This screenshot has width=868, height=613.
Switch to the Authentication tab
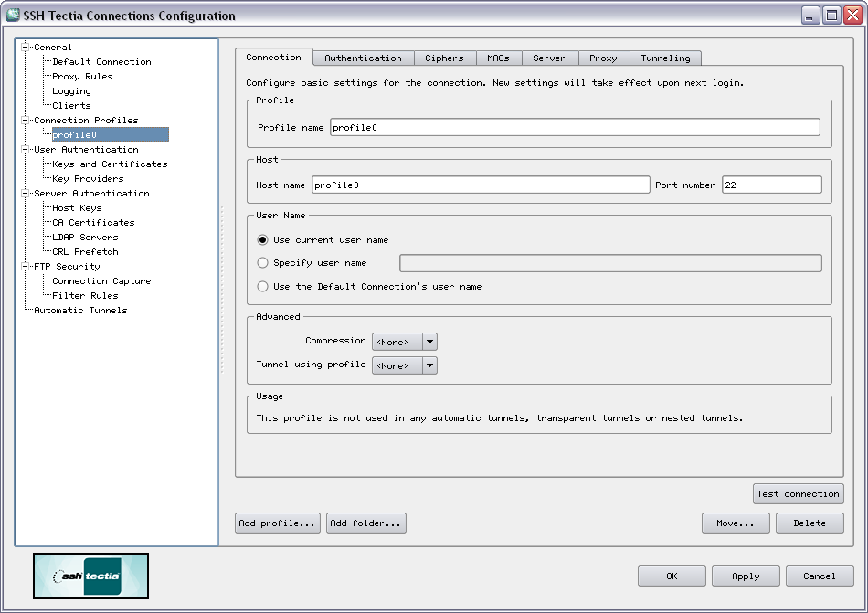362,57
